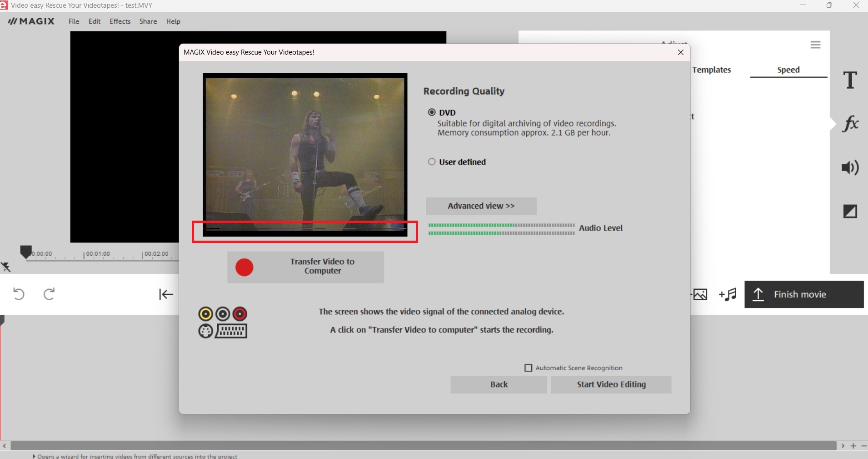
Task: Undo the last action
Action: click(x=19, y=294)
